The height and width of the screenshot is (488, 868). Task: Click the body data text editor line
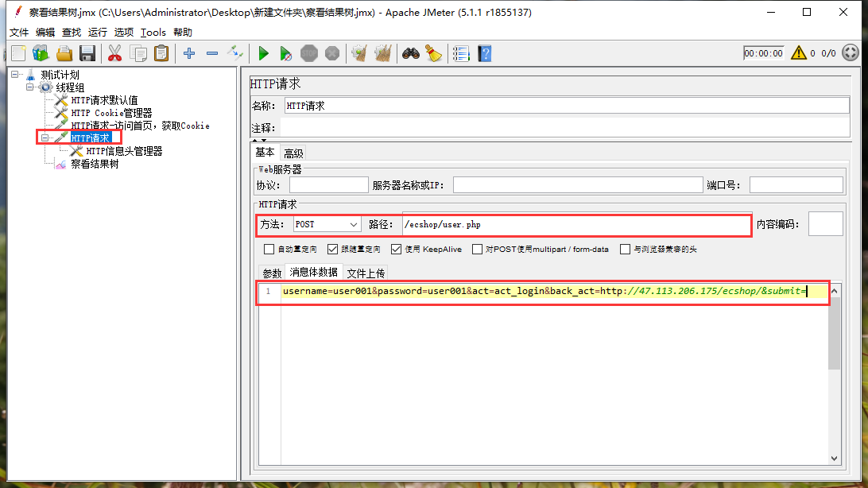click(554, 291)
